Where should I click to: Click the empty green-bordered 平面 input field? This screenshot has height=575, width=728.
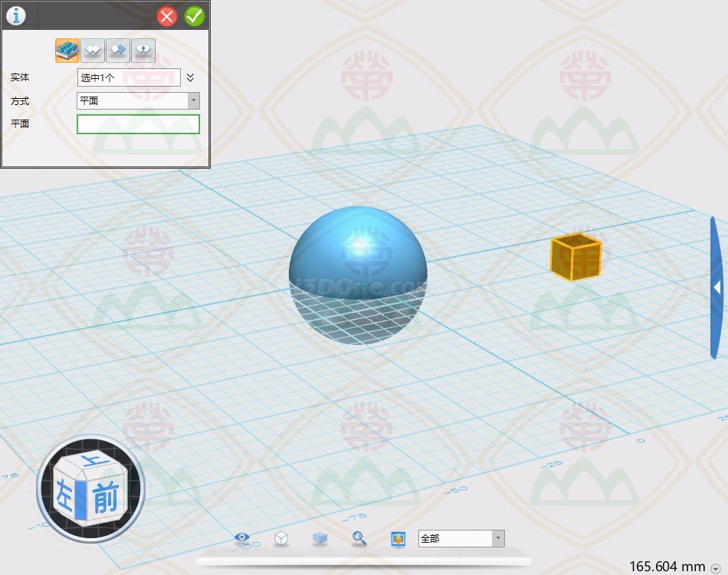138,124
